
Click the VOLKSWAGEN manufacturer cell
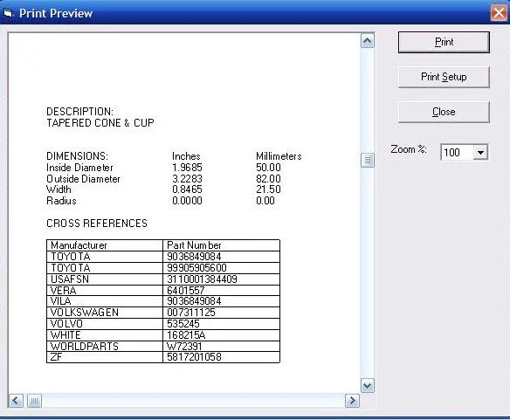pos(105,313)
